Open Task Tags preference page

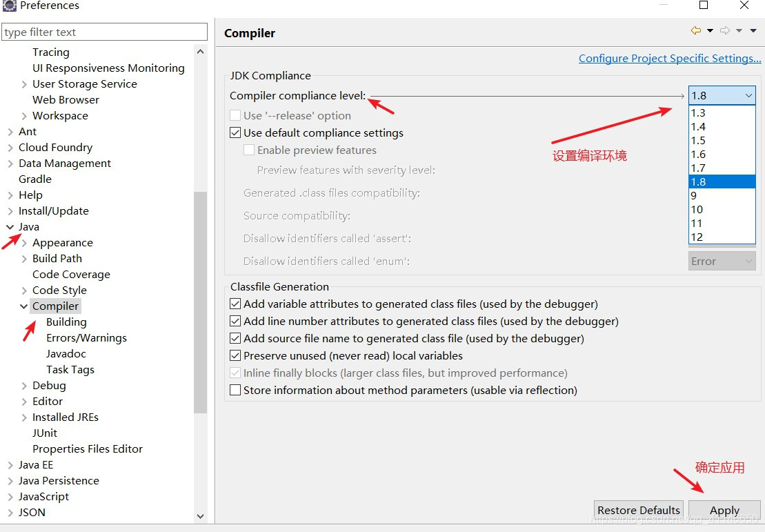[70, 369]
